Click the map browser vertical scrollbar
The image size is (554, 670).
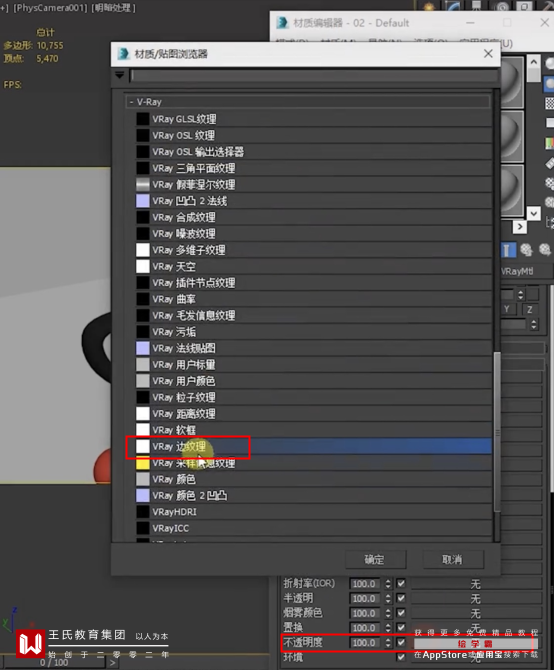tap(497, 432)
